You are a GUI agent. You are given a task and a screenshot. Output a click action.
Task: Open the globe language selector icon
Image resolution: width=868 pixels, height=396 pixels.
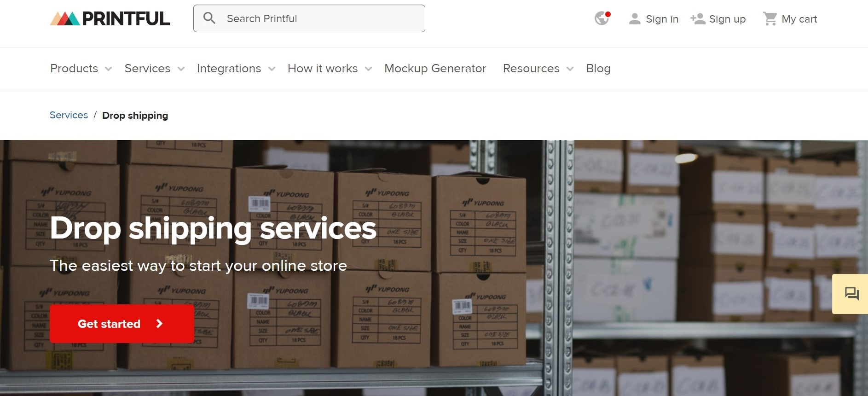(602, 18)
